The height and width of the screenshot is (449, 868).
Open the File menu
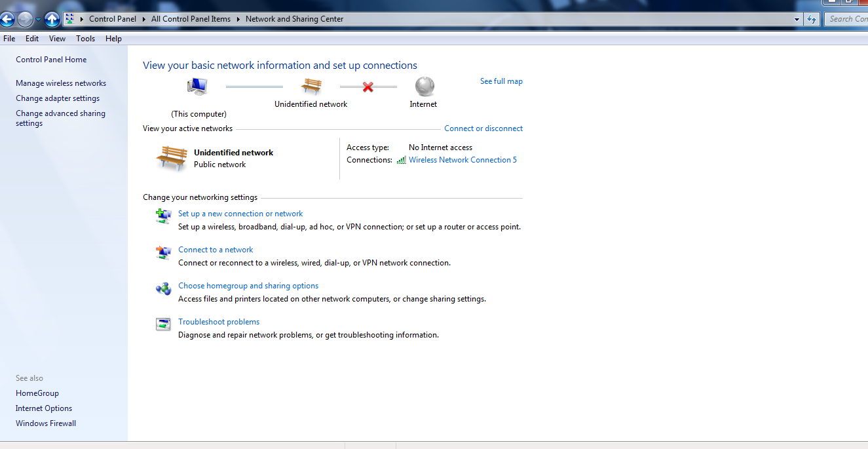9,39
